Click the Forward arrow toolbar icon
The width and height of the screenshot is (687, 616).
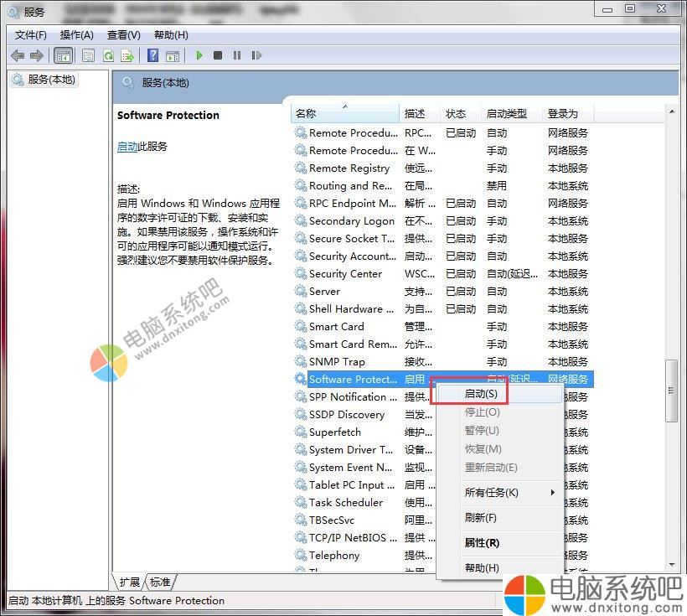click(x=36, y=55)
